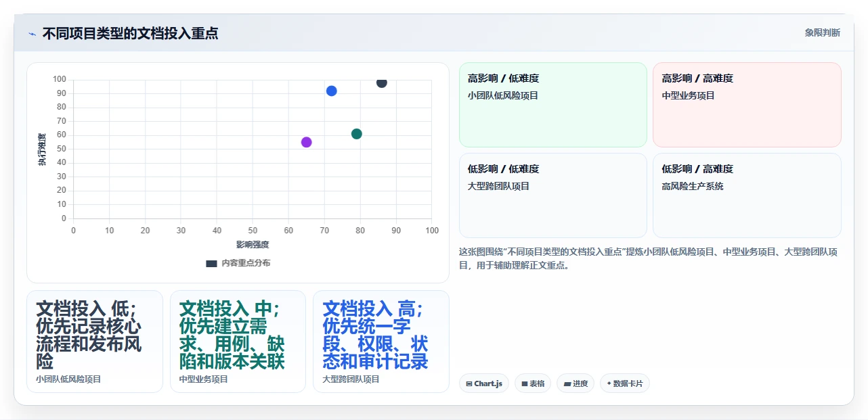
Task: Click the progress icon in 进度 chip
Action: (x=567, y=383)
